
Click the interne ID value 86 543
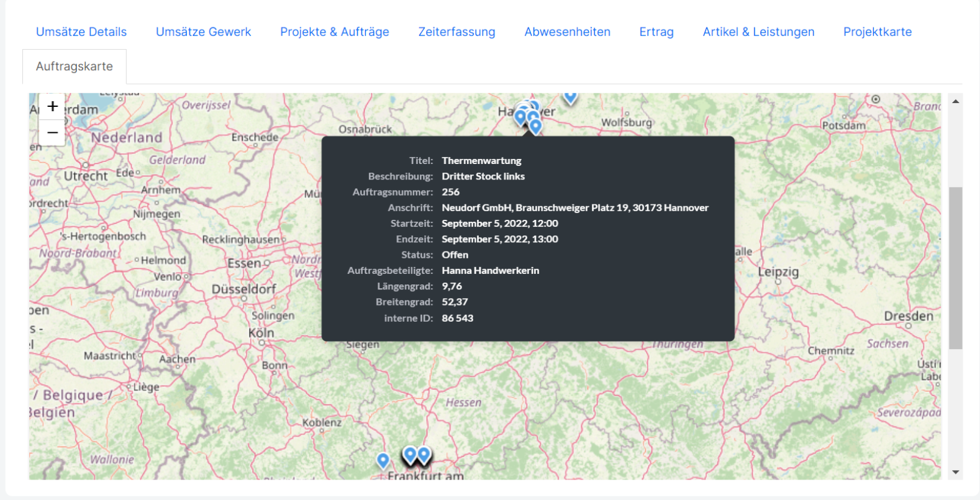pos(458,318)
